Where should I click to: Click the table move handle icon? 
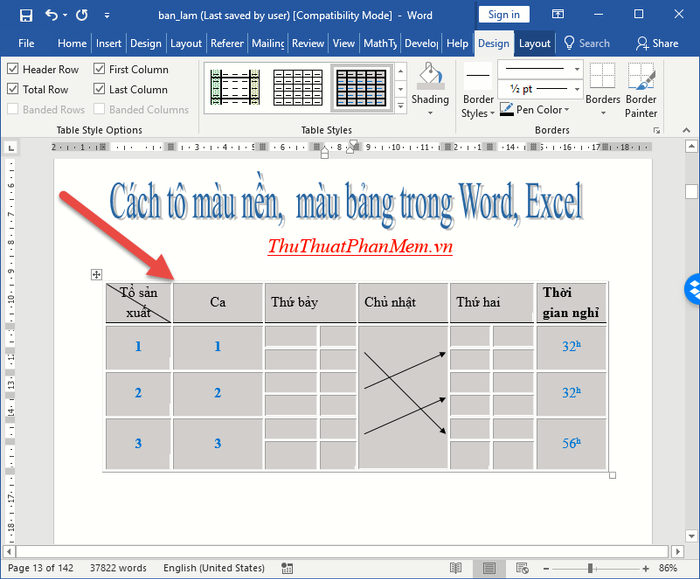pyautogui.click(x=96, y=274)
